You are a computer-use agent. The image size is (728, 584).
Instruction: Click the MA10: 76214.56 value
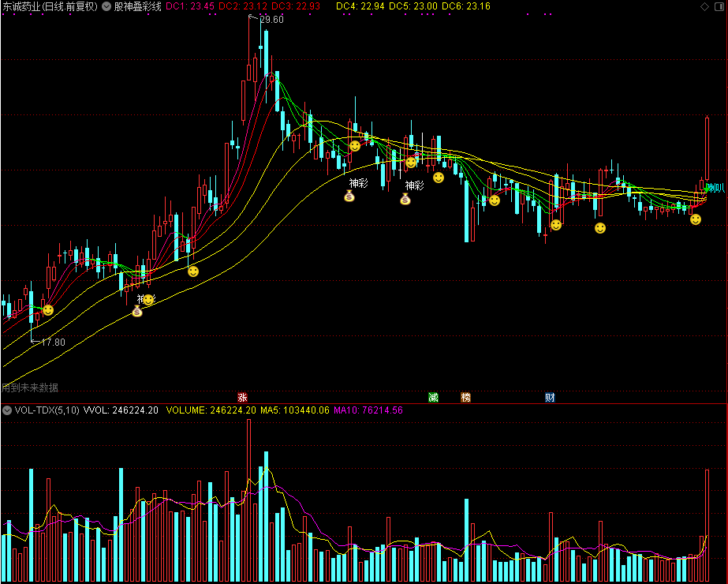coord(368,410)
